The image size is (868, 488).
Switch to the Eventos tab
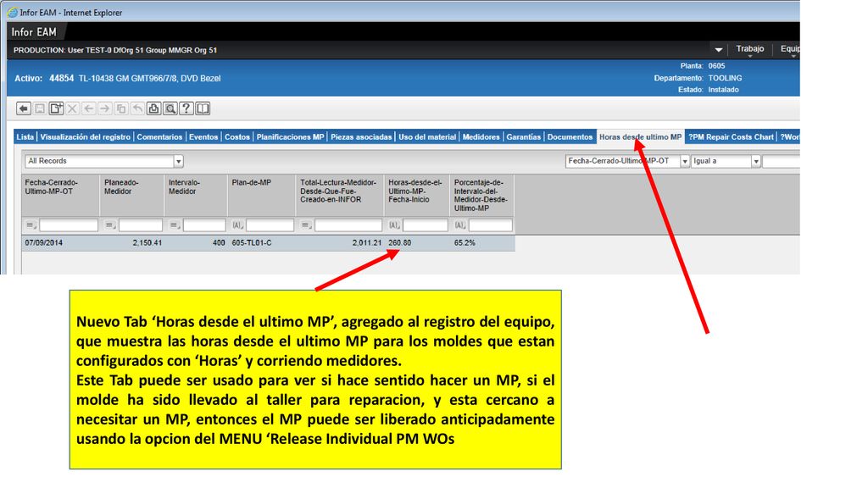click(x=203, y=136)
